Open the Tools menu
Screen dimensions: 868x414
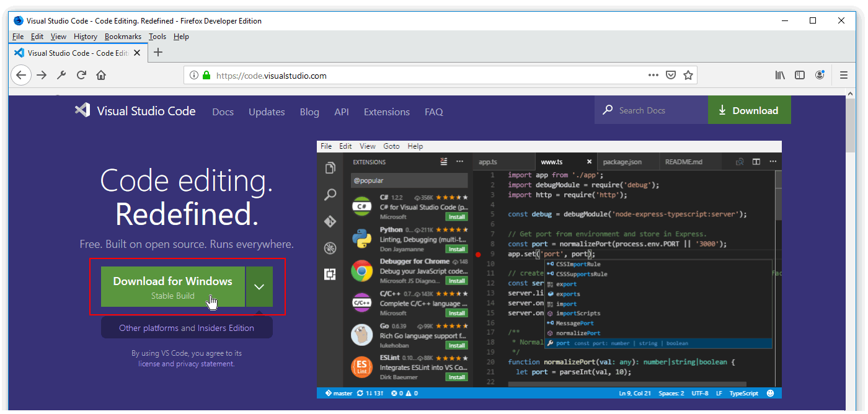tap(157, 37)
